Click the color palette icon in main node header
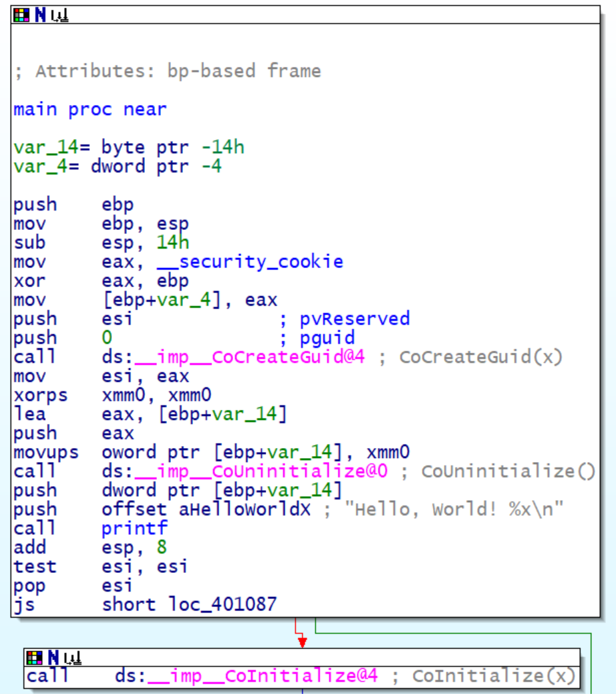Screen dimensions: 616x694 pyautogui.click(x=21, y=15)
